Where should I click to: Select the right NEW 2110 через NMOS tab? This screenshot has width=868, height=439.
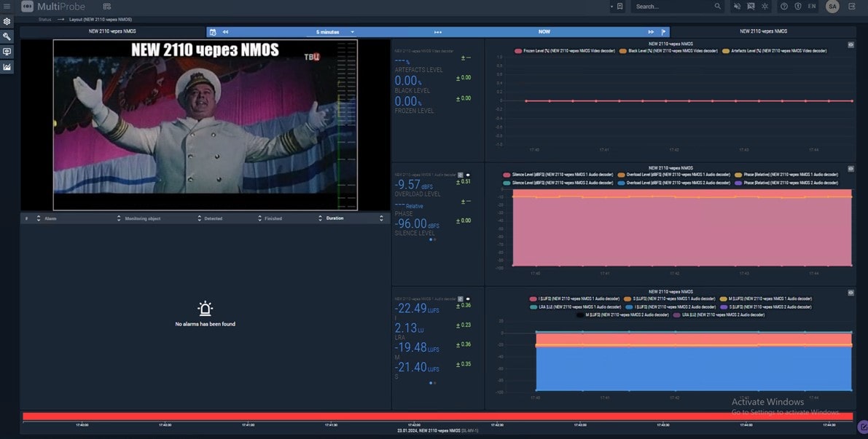point(763,31)
